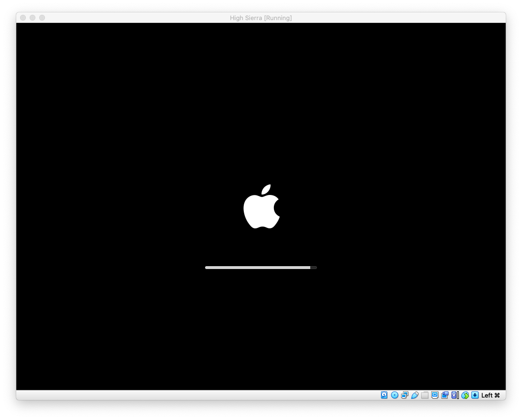Open the display settings monitor icon
The image size is (522, 420).
435,395
